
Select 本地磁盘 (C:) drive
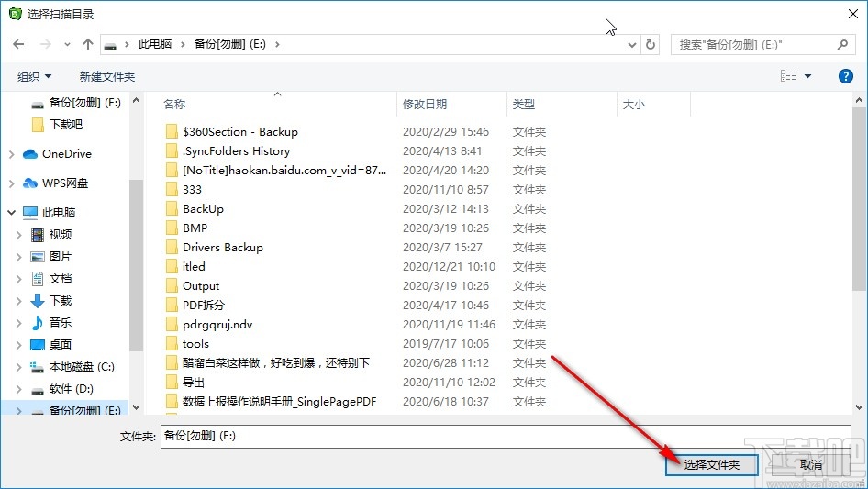click(x=82, y=367)
